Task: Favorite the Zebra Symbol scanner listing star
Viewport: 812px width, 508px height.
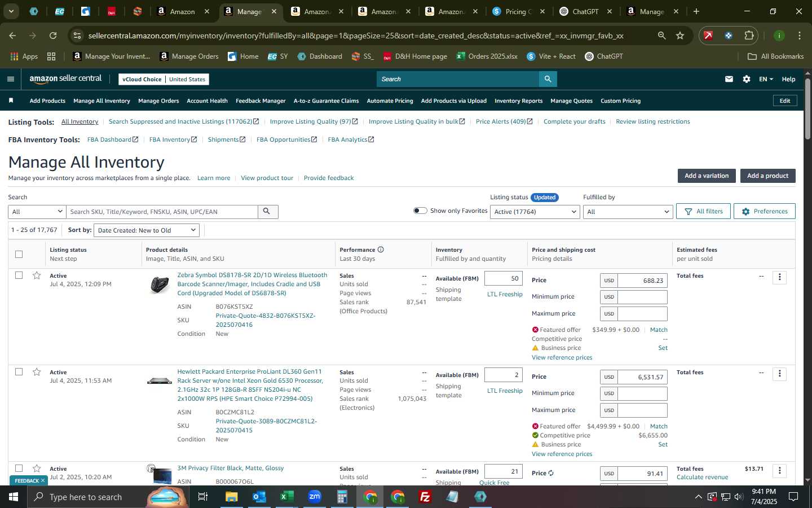Action: click(x=37, y=275)
